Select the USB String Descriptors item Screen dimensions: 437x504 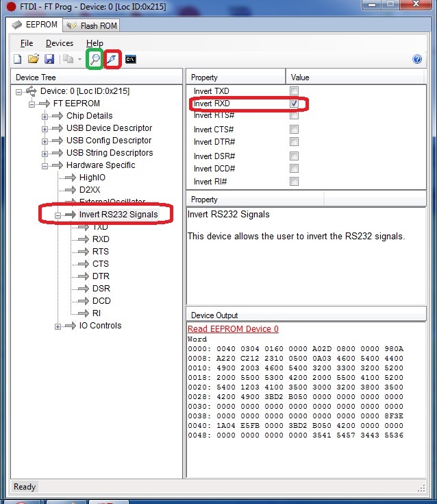[x=110, y=153]
